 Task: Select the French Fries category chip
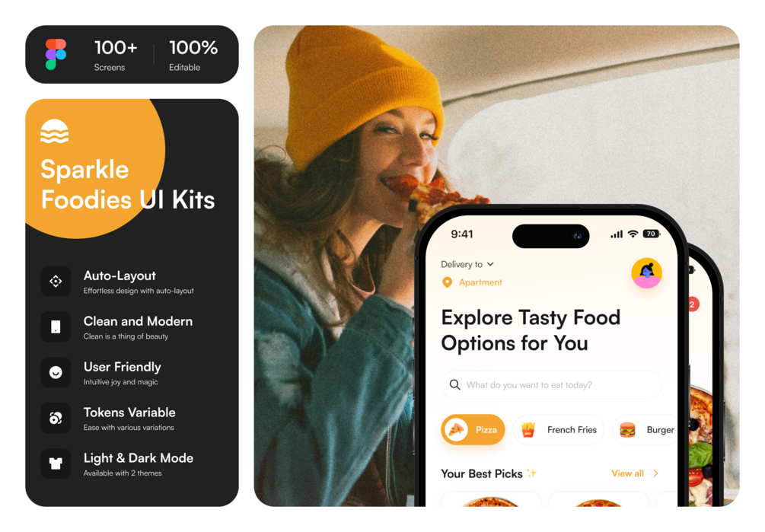[x=559, y=429]
